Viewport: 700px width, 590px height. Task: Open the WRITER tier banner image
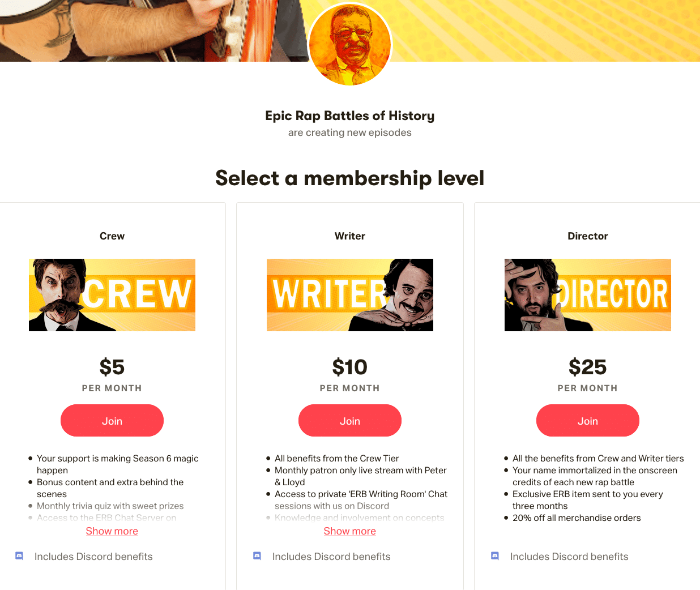[x=350, y=295]
